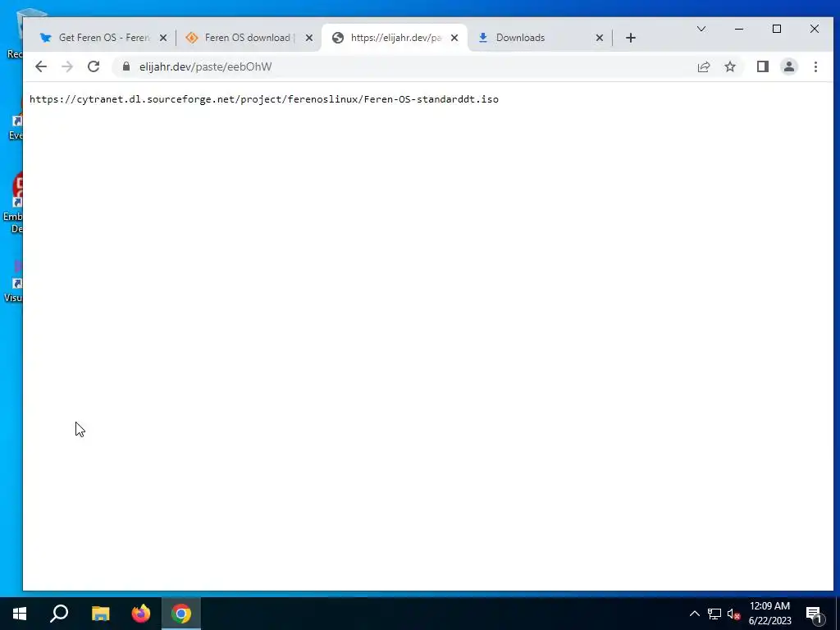Image resolution: width=840 pixels, height=630 pixels.
Task: Open the Windows Start menu
Action: 20,614
